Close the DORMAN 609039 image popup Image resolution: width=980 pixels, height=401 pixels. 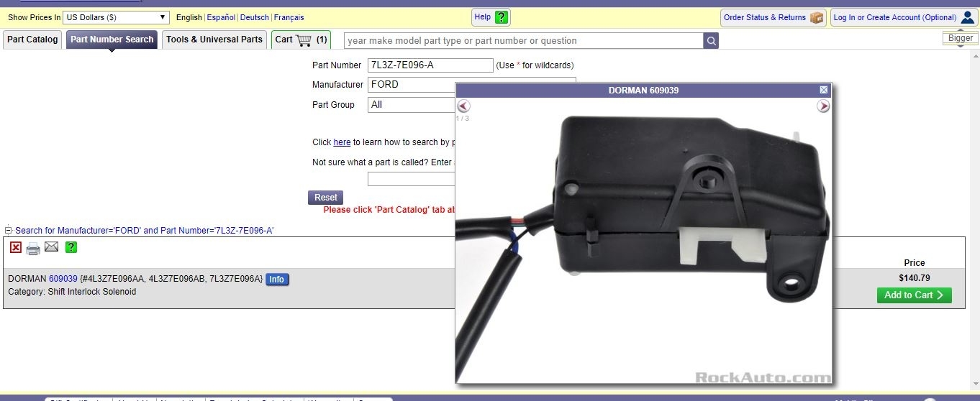pyautogui.click(x=824, y=90)
